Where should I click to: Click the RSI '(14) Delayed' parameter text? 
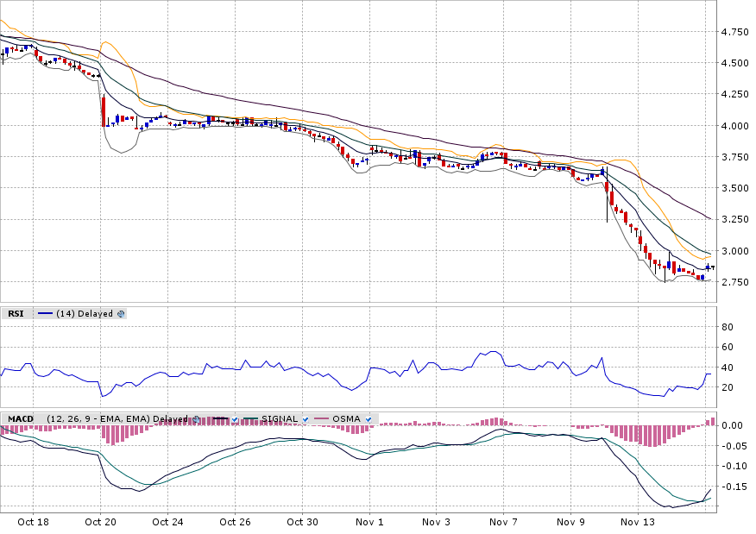pyautogui.click(x=85, y=314)
